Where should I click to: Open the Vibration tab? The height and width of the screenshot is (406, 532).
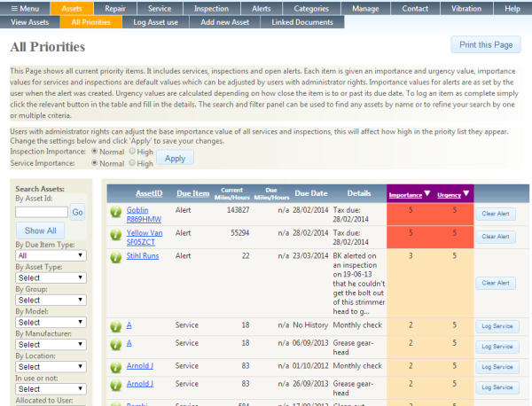[466, 9]
